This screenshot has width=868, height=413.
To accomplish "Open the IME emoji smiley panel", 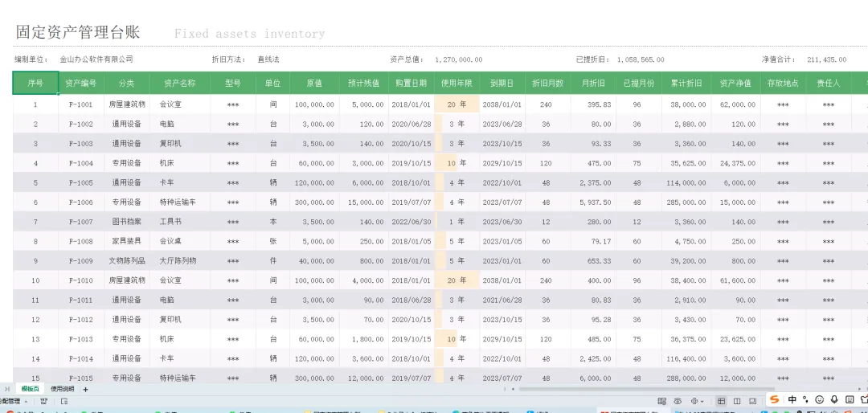I will (x=820, y=399).
